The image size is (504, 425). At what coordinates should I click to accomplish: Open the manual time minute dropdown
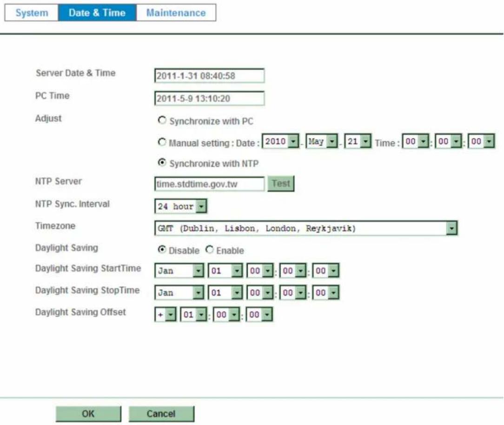(x=448, y=141)
